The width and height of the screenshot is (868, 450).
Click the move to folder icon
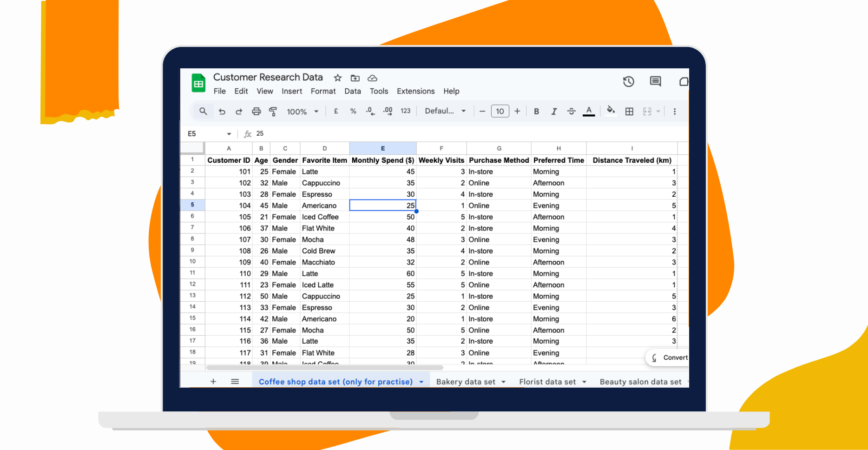click(355, 78)
